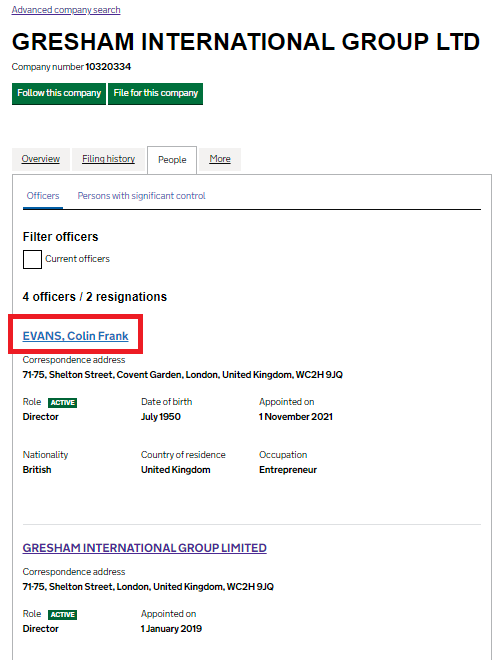
Task: Tick the Current officers checkbox
Action: pyautogui.click(x=32, y=259)
